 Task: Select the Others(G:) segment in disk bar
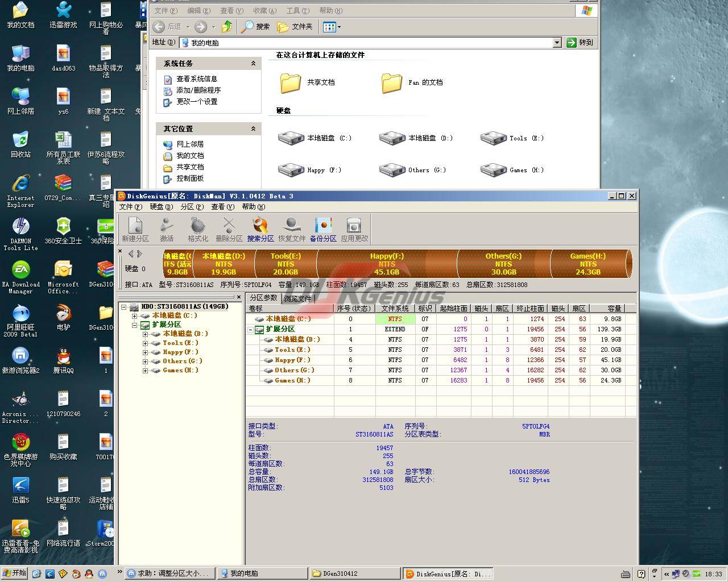click(x=503, y=264)
